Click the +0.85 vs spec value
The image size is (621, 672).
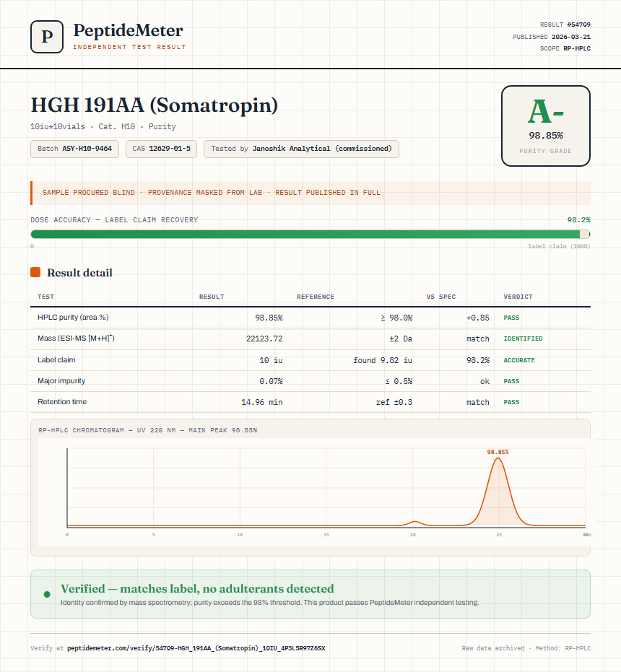tap(478, 318)
